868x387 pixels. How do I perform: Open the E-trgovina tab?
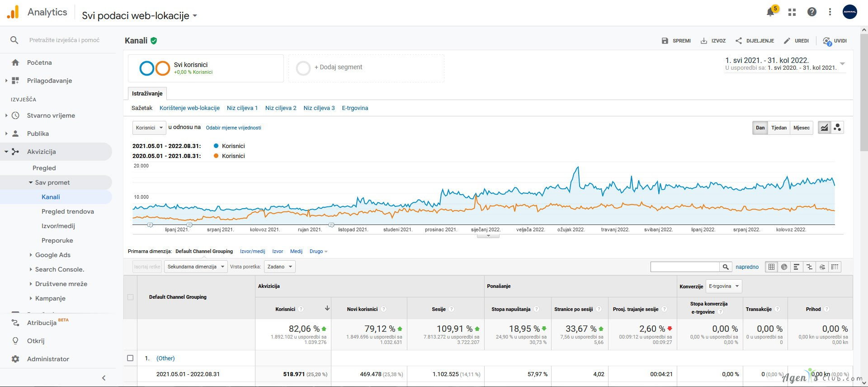(355, 108)
